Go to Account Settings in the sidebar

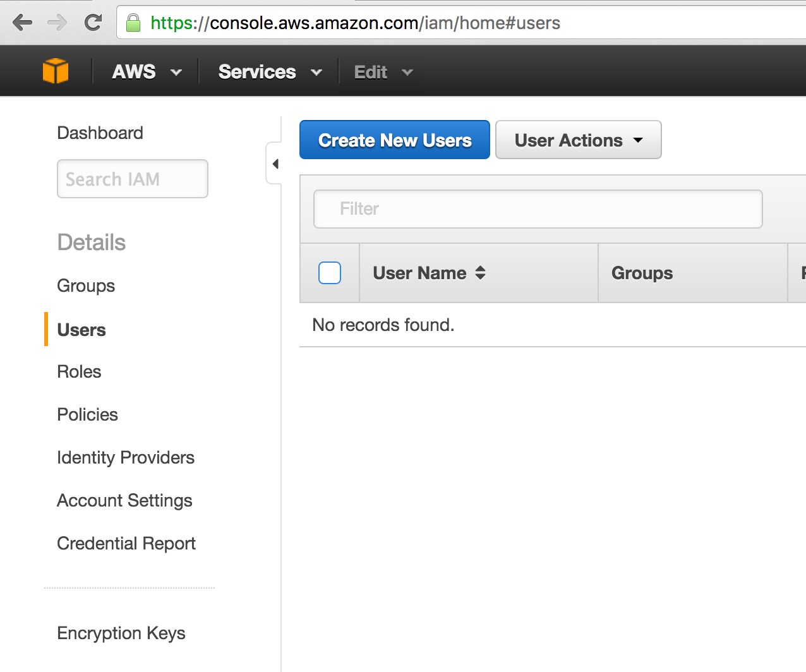(124, 500)
